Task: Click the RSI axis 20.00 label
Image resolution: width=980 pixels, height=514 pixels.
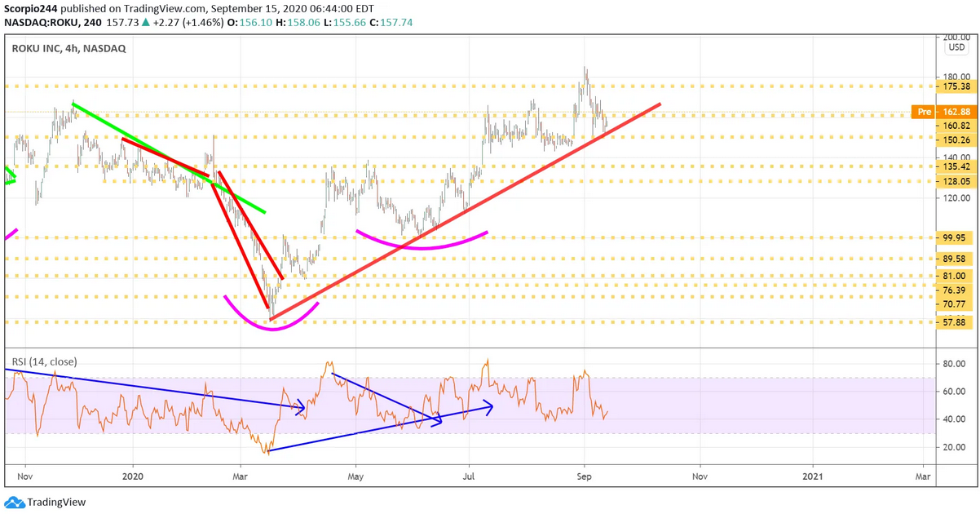Action: 956,447
